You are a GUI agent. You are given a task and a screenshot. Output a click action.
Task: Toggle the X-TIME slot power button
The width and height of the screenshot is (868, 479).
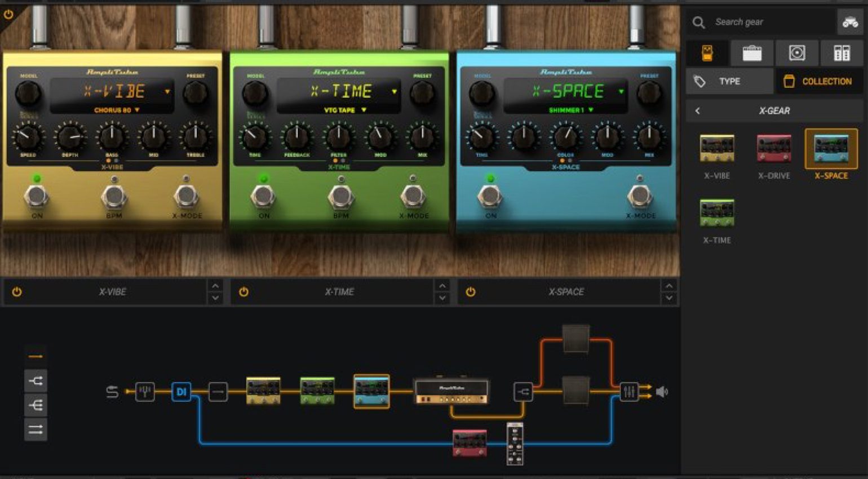[243, 292]
